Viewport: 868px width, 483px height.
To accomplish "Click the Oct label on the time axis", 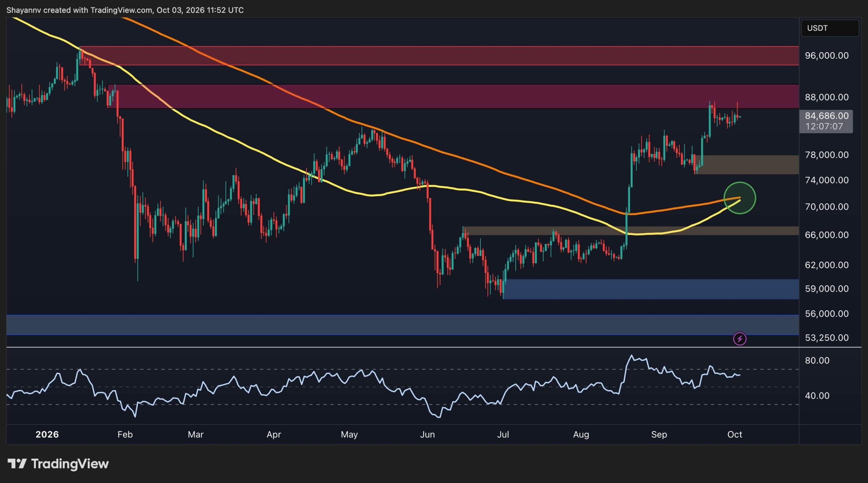I will tap(734, 434).
